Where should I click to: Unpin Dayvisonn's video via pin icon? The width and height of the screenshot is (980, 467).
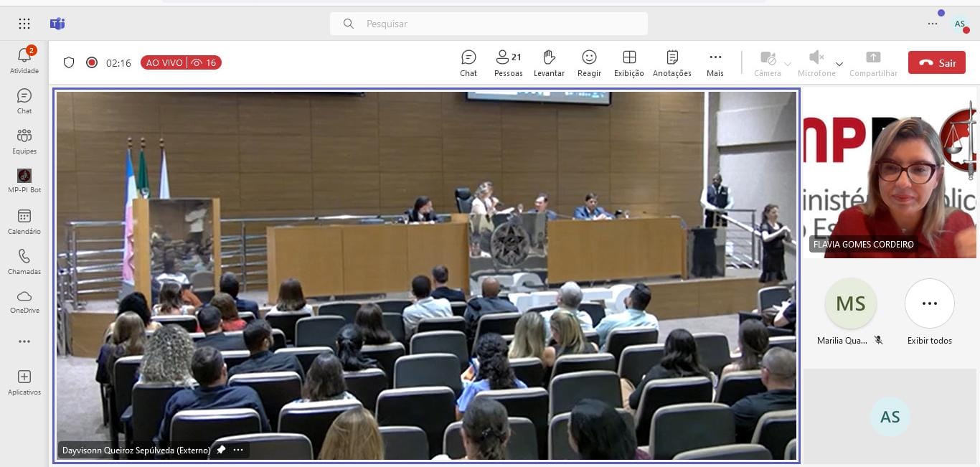click(221, 450)
